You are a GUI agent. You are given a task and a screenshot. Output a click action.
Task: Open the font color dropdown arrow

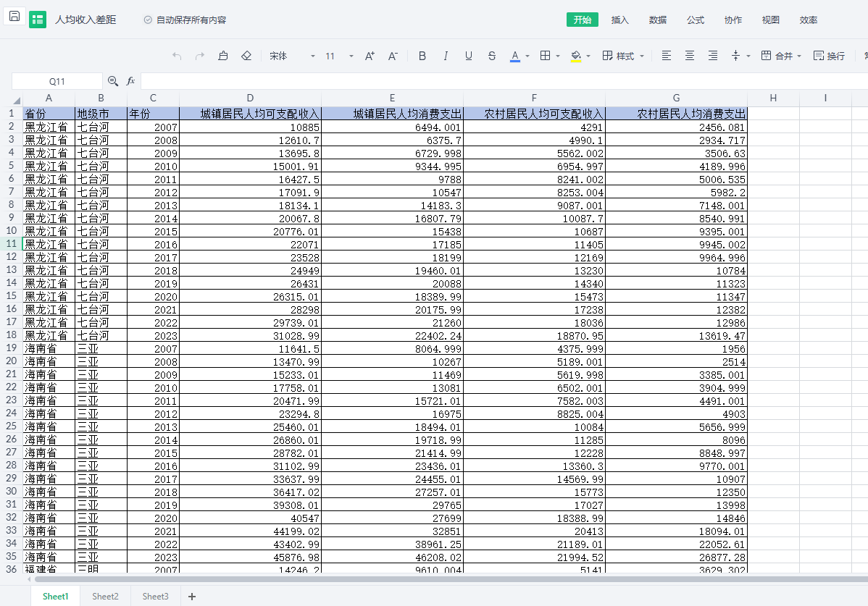tap(527, 56)
